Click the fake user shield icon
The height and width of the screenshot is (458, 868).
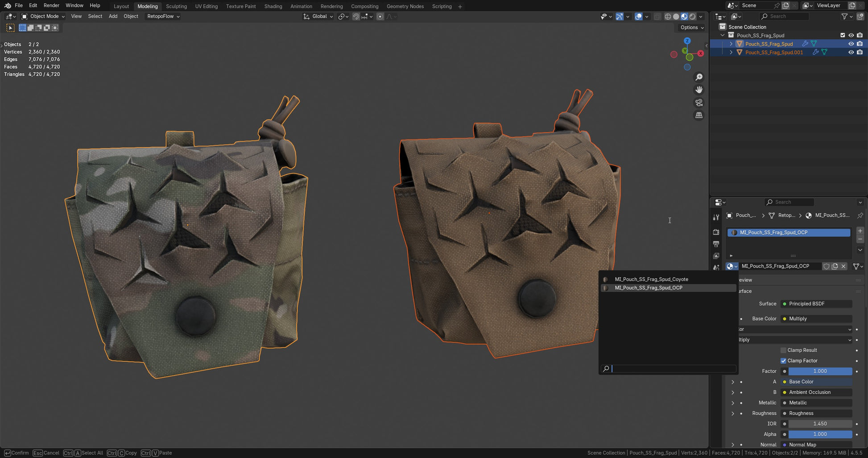tap(826, 266)
